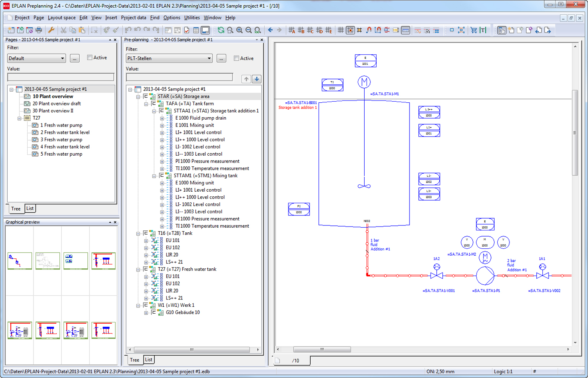Check the Active box in Pre-planning panel
The image size is (588, 378).
[236, 58]
